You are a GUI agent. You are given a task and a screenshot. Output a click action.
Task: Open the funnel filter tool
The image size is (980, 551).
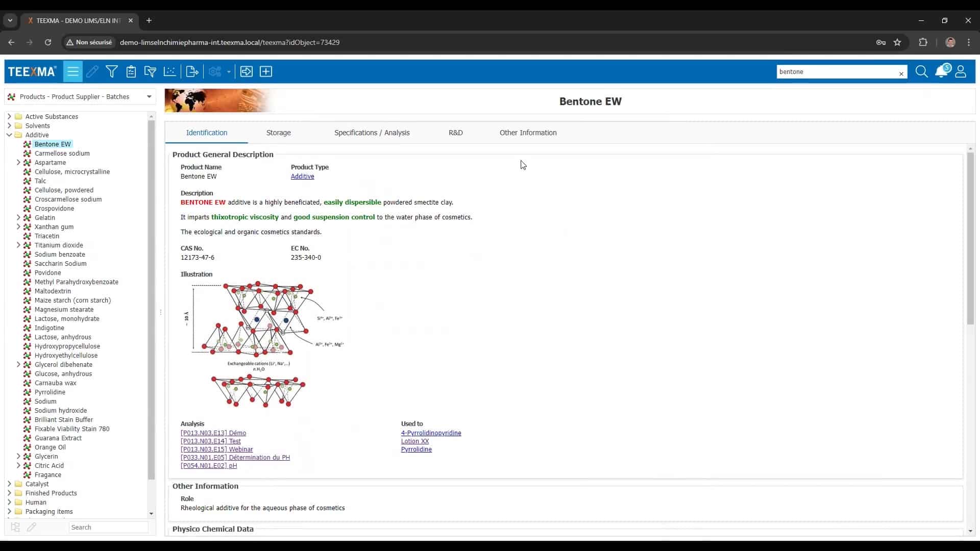[111, 71]
